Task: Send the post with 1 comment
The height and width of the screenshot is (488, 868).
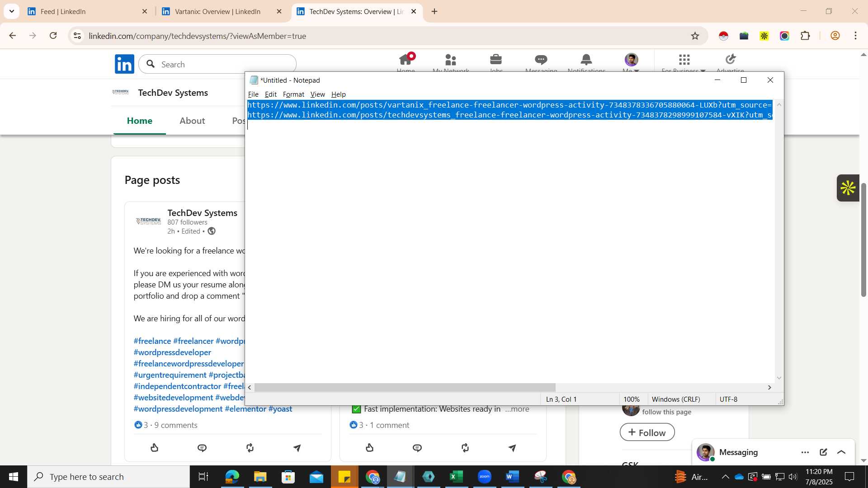Action: [x=512, y=448]
